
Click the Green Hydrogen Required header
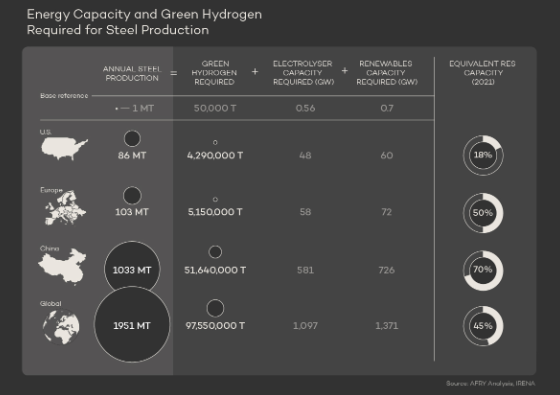tap(214, 73)
